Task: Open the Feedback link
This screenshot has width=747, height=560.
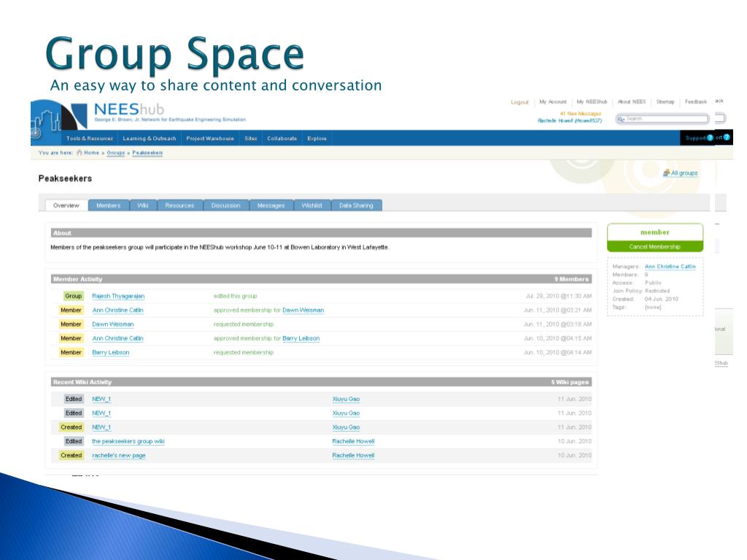Action: click(696, 102)
